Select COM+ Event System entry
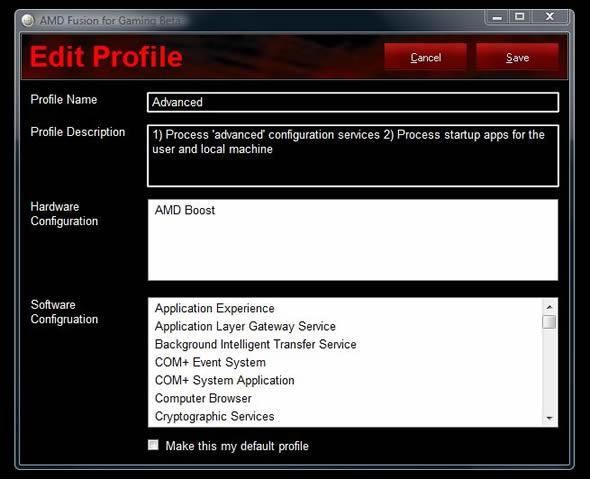The width and height of the screenshot is (590, 479). [210, 362]
